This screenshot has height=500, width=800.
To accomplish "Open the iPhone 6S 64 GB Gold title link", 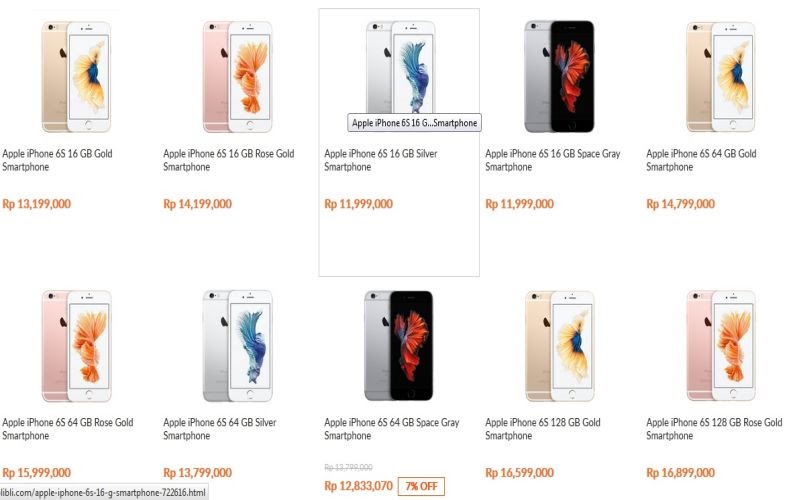I will click(x=701, y=160).
